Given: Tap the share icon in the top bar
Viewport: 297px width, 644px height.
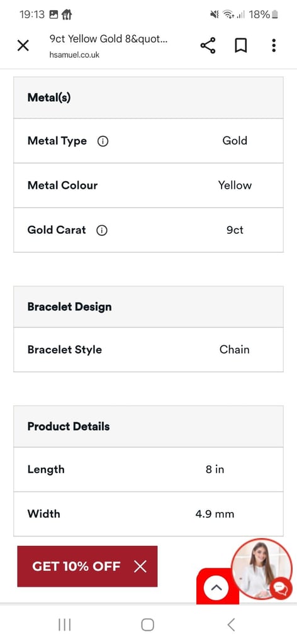Looking at the screenshot, I should click(x=208, y=45).
